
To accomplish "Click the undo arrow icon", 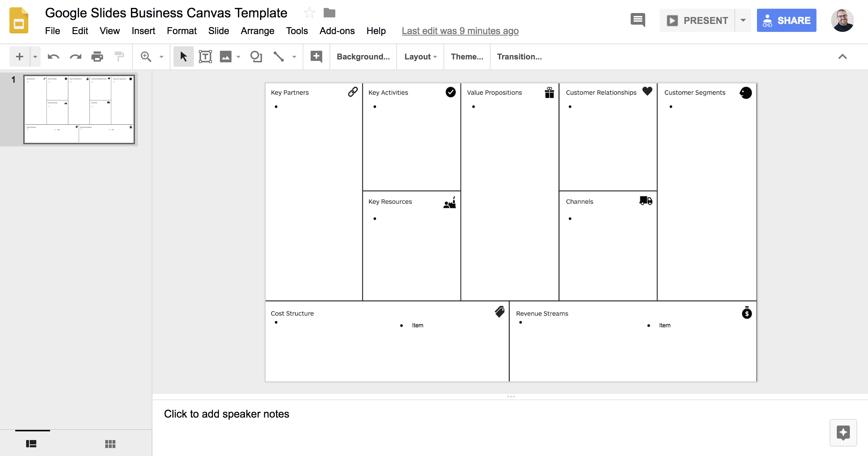I will pos(53,57).
